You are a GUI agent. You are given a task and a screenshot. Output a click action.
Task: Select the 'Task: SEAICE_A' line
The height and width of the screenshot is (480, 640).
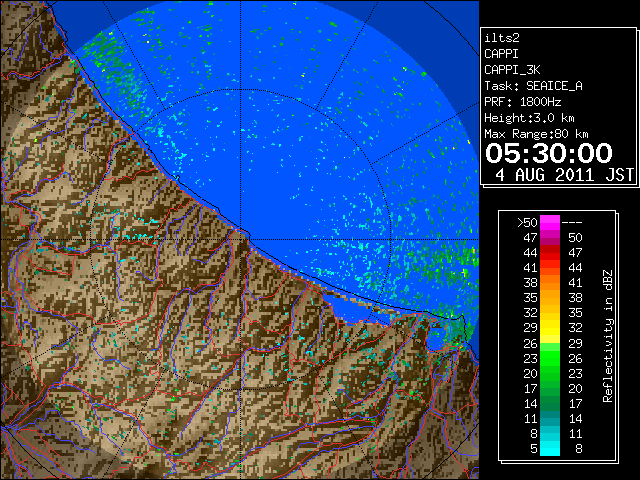click(x=533, y=86)
